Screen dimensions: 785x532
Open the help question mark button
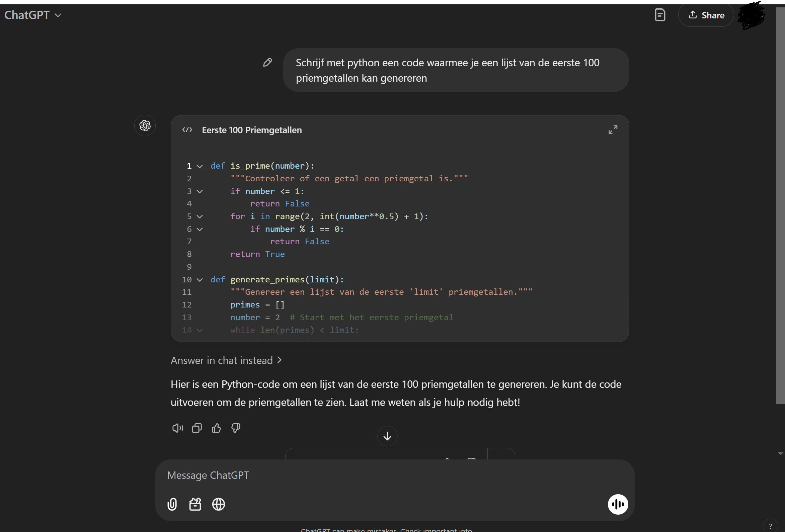pos(770,526)
